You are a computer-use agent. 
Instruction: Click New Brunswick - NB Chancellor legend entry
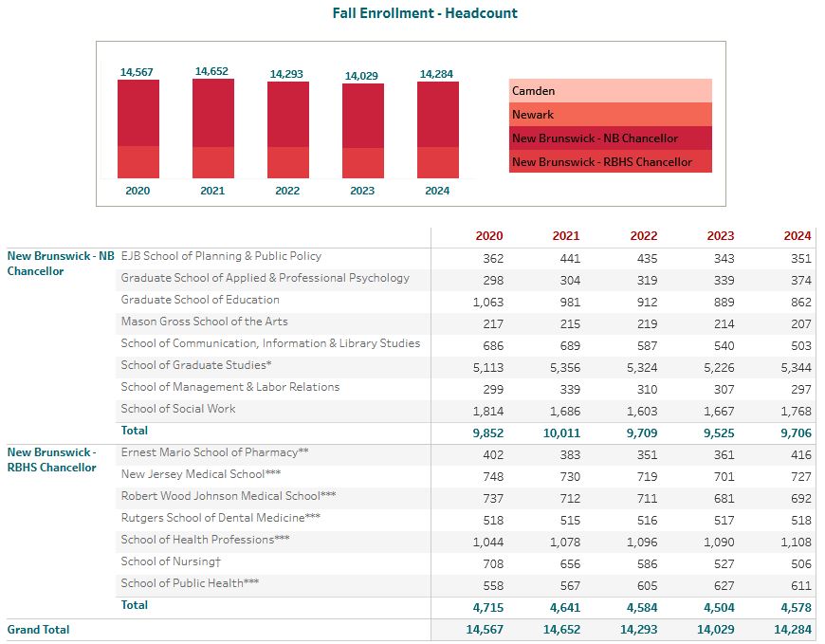[x=611, y=138]
